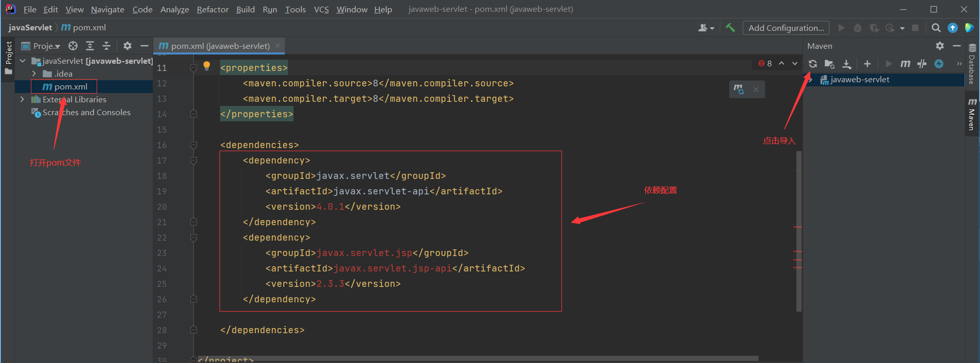The height and width of the screenshot is (363, 980).
Task: Dismiss the floating Maven reload popup
Action: point(756,89)
